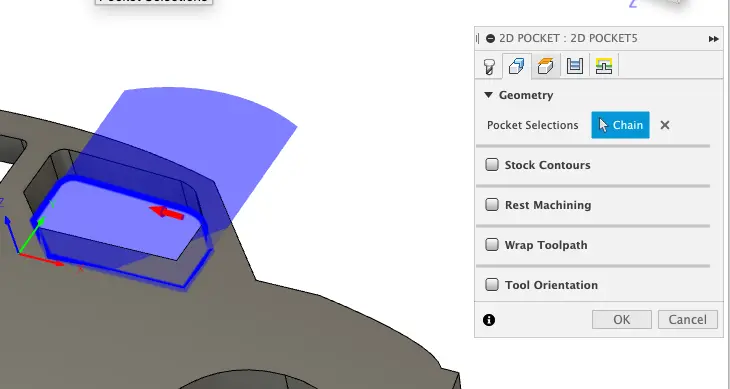Screen dimensions: 730x389
Task: Click the double-arrow expand icon in title bar
Action: click(713, 39)
